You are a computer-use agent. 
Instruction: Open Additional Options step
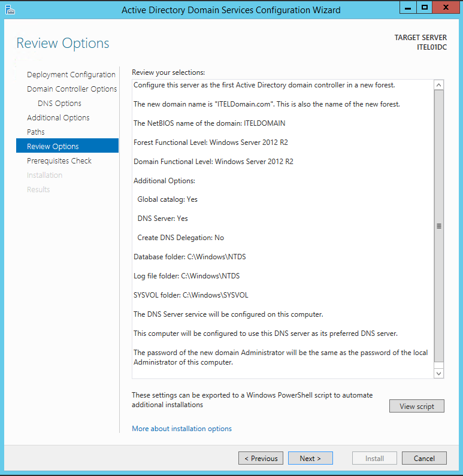58,118
